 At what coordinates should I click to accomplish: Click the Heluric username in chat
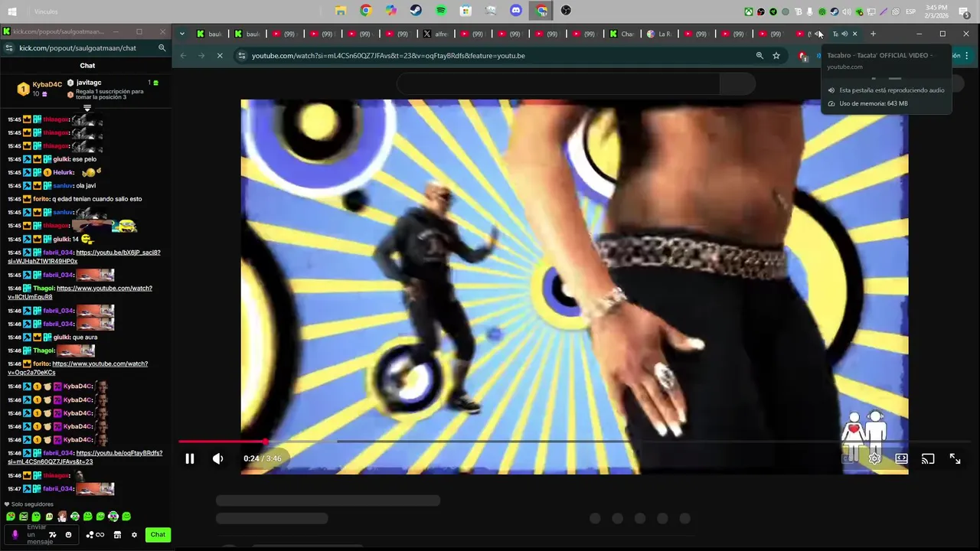point(64,173)
